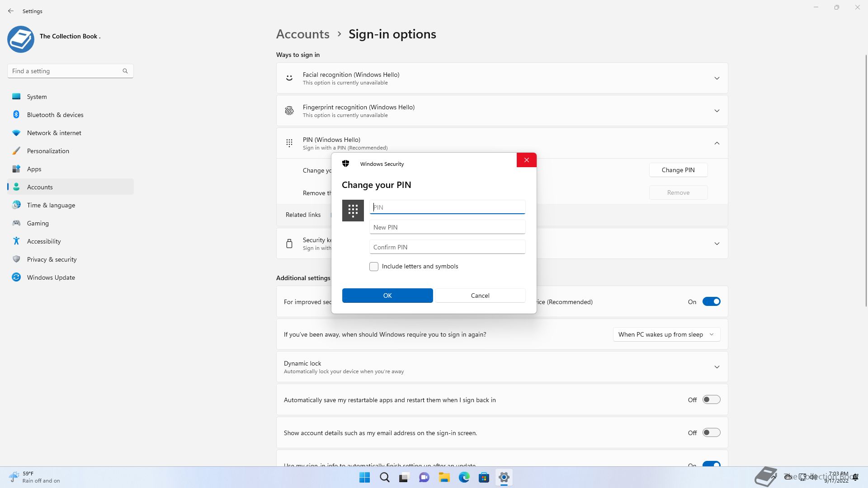This screenshot has height=488, width=868.
Task: Click the Bluetooth icon in sidebar
Action: point(16,114)
